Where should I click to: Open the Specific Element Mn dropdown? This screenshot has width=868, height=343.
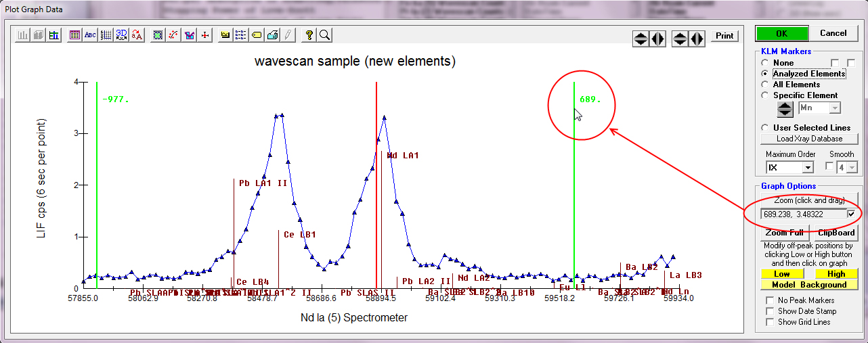836,108
